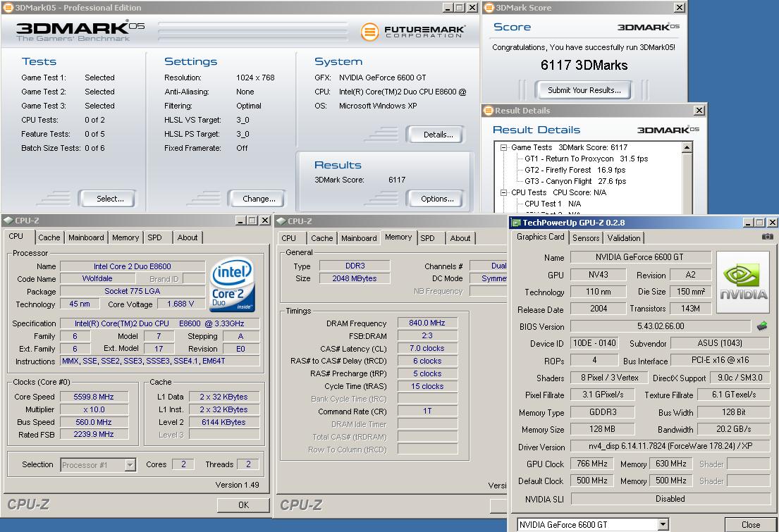Click the GPU-Z title bar icon
The width and height of the screenshot is (779, 532).
(516, 223)
